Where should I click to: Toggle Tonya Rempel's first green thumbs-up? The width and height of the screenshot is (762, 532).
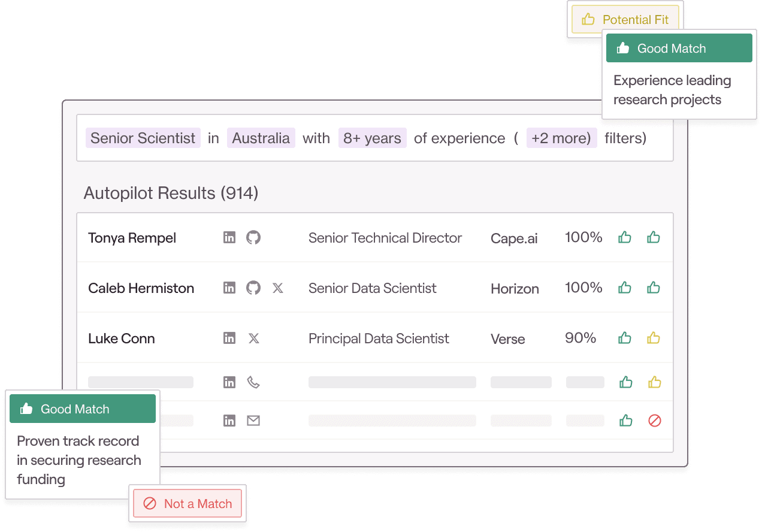[625, 238]
